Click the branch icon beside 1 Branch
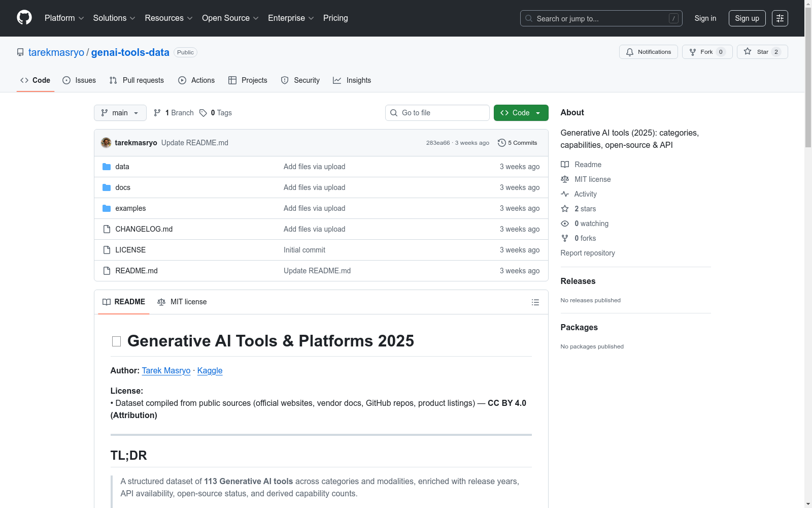Image resolution: width=812 pixels, height=508 pixels. pyautogui.click(x=157, y=113)
